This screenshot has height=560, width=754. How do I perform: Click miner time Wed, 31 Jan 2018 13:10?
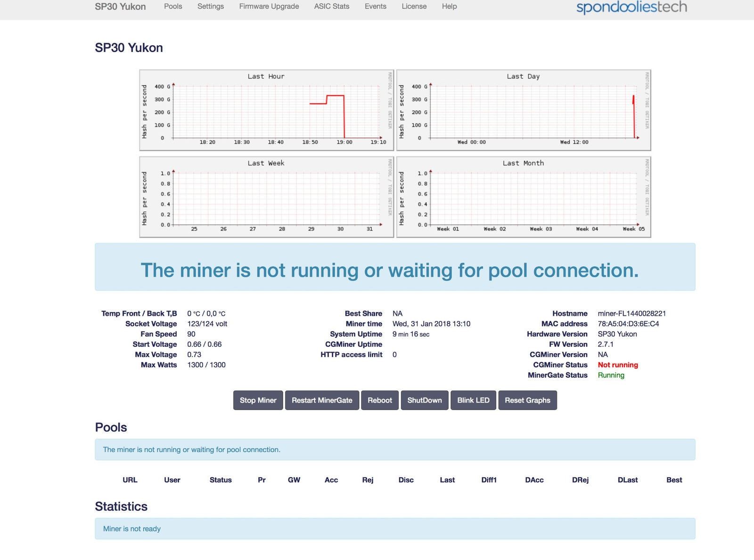[x=431, y=324]
